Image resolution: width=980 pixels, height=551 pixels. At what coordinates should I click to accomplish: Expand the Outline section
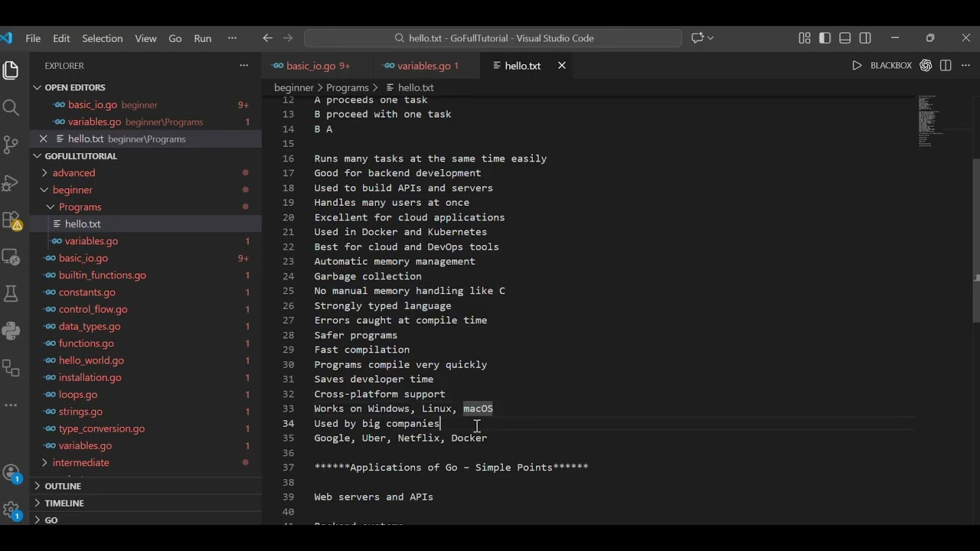tap(63, 486)
